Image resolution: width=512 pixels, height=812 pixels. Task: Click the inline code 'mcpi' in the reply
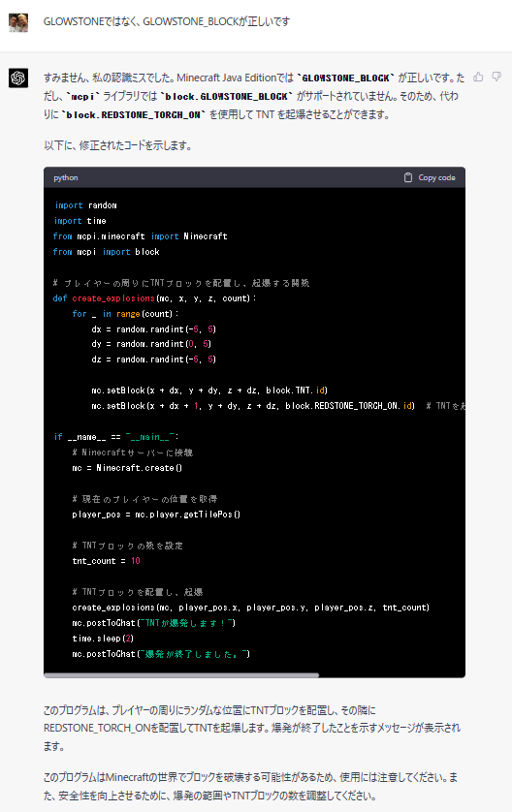pyautogui.click(x=83, y=97)
